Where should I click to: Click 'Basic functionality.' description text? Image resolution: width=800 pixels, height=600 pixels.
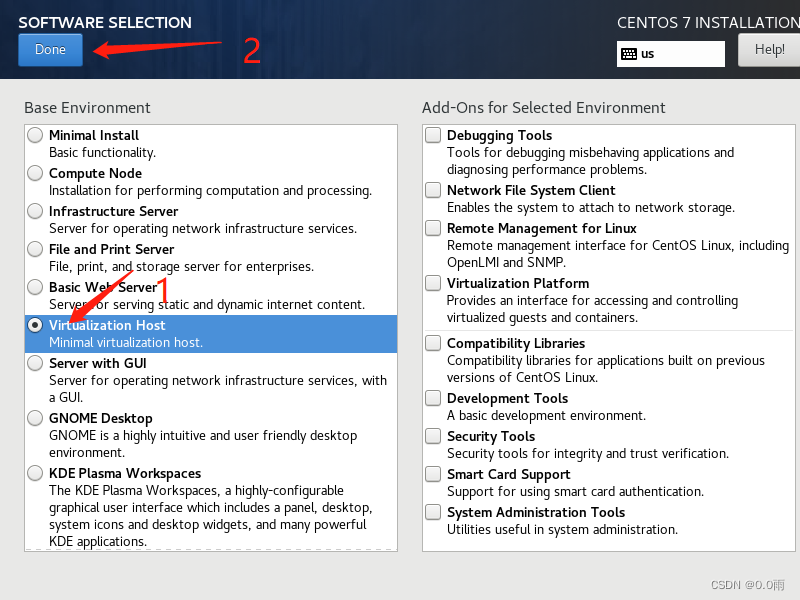[103, 153]
